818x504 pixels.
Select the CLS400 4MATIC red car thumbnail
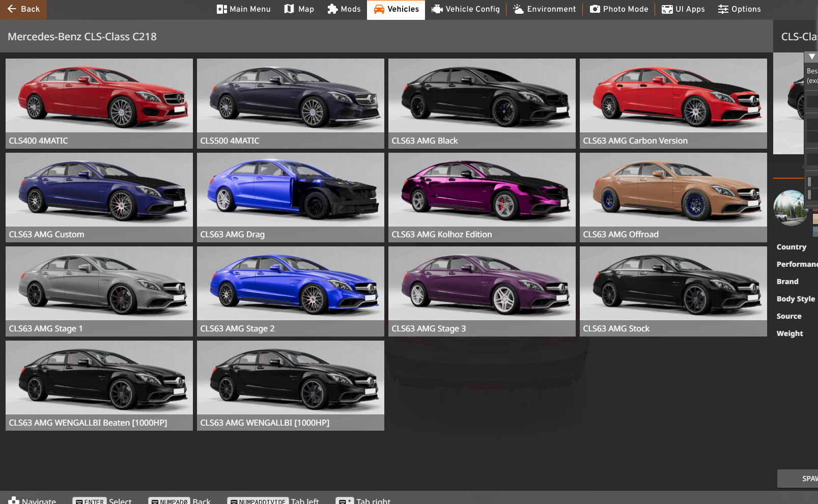pyautogui.click(x=99, y=103)
